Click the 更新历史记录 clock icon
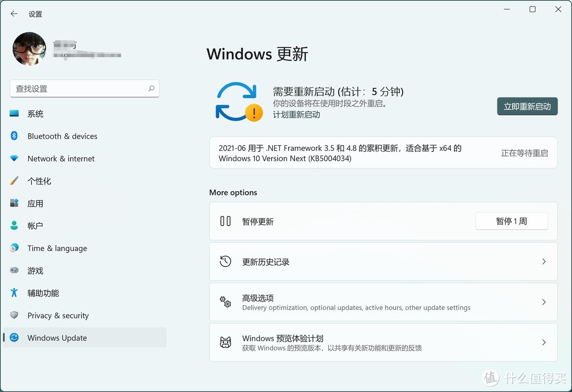Screen dimensions: 572x392 coord(226,261)
